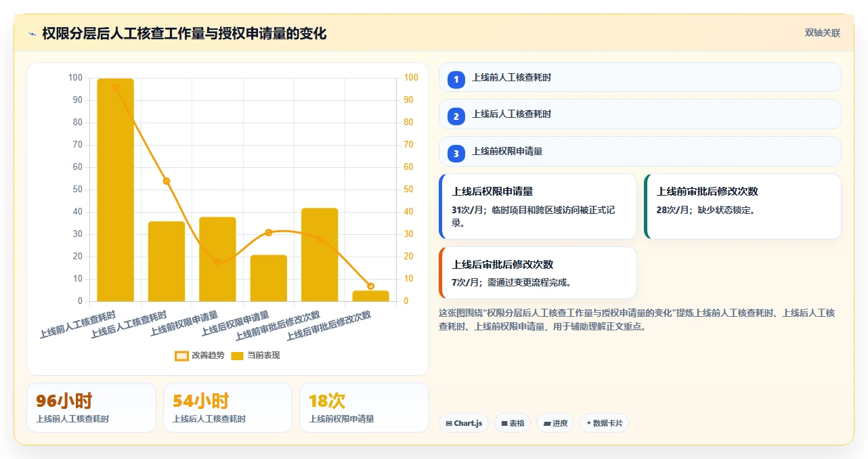Click the summary paragraph starting 这张图围绕

coord(637,320)
